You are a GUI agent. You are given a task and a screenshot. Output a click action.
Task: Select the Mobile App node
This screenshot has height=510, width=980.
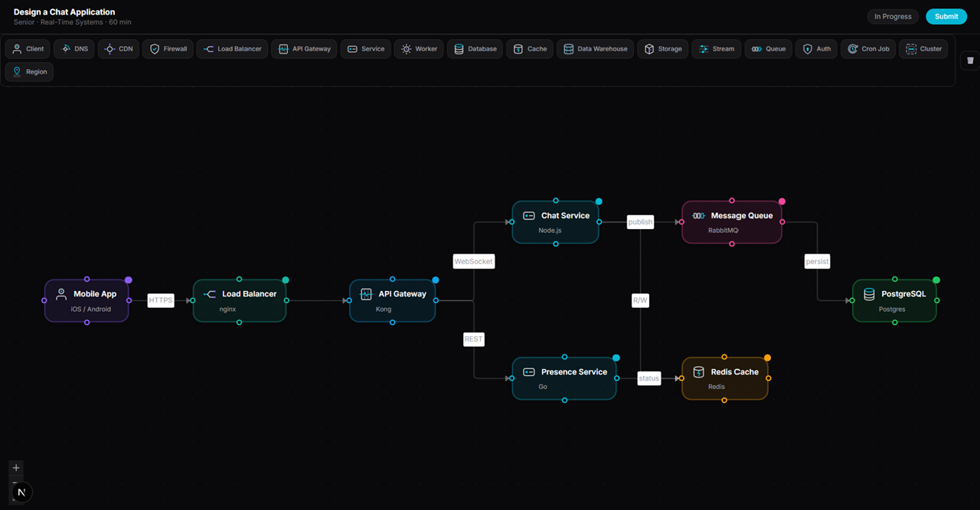coord(86,300)
